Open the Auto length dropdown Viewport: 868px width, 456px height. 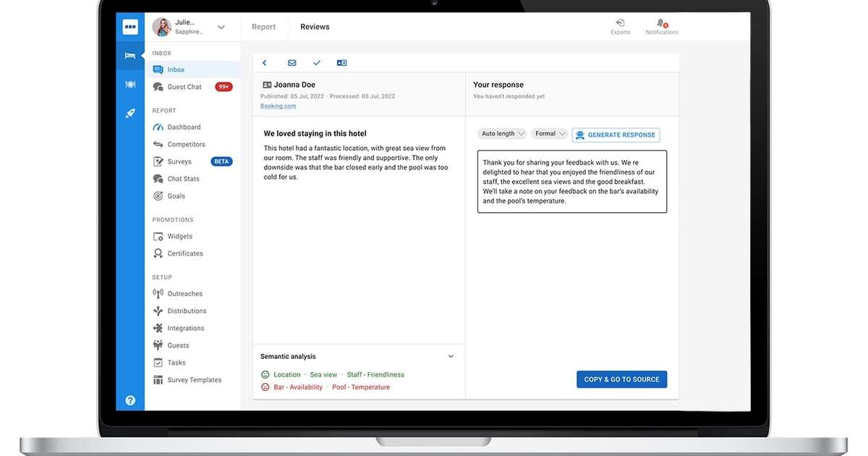[502, 134]
